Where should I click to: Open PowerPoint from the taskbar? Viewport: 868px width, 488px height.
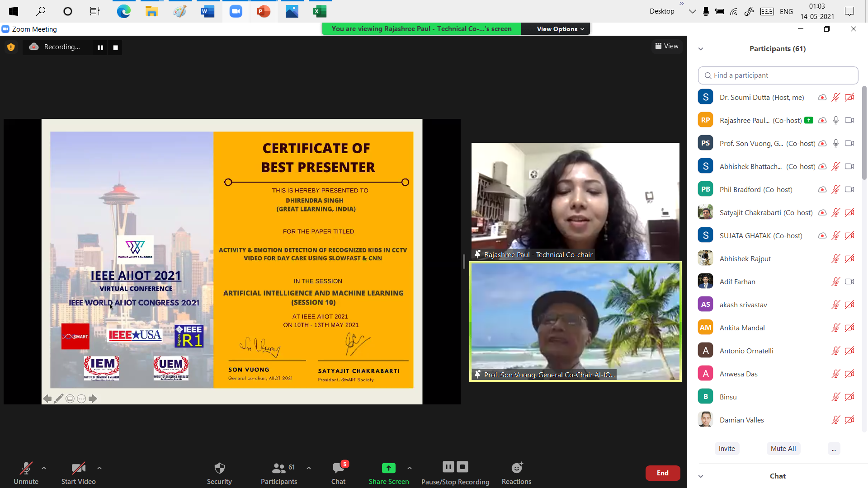264,11
